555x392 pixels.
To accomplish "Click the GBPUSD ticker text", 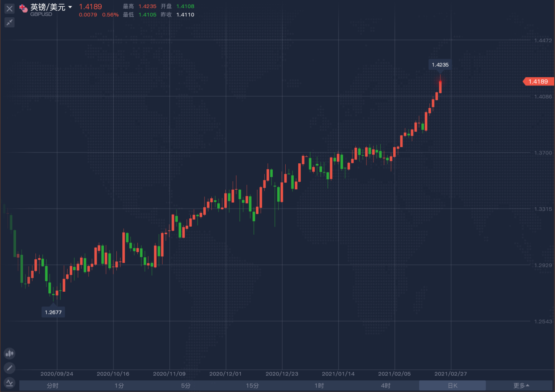I will click(x=41, y=14).
